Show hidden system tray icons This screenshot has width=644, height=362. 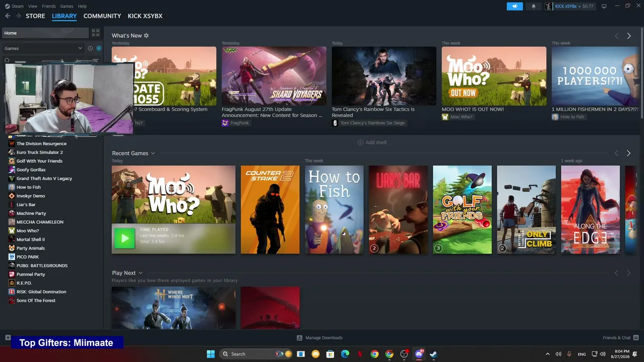[x=548, y=354]
